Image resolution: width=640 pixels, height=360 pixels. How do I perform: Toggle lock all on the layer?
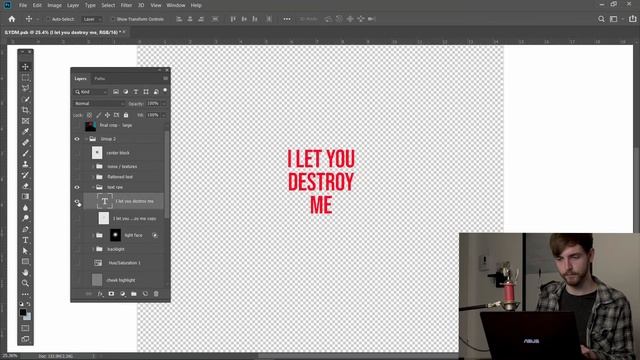126,115
